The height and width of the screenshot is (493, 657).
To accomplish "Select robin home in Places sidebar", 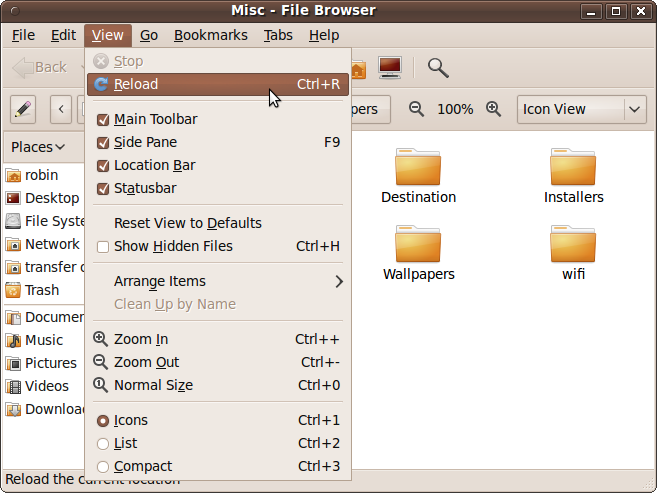I will [44, 175].
